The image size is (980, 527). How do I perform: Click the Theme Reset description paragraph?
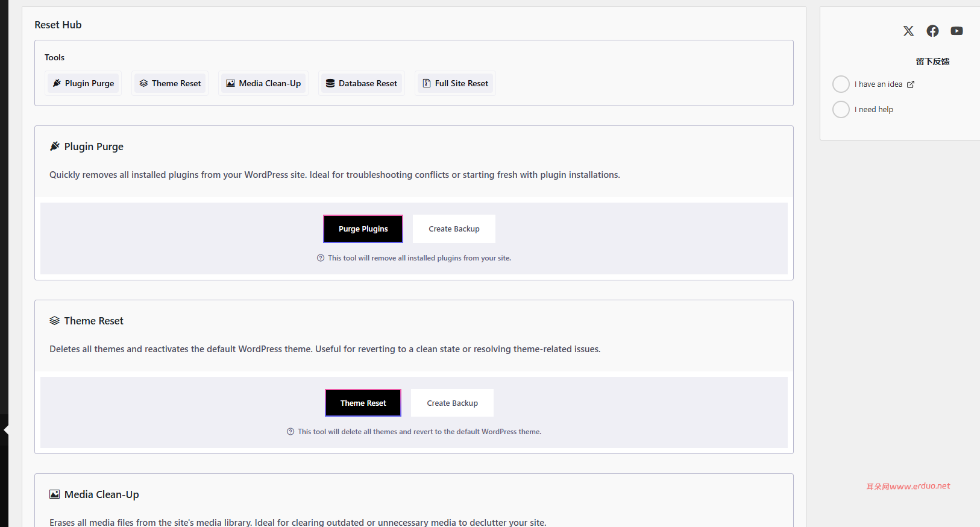pos(325,349)
